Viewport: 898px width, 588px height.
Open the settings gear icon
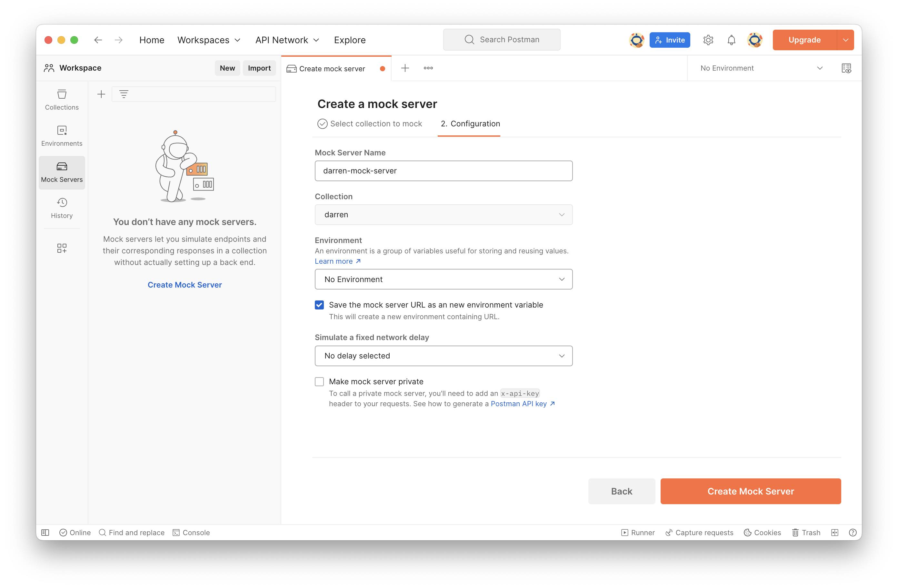(708, 40)
